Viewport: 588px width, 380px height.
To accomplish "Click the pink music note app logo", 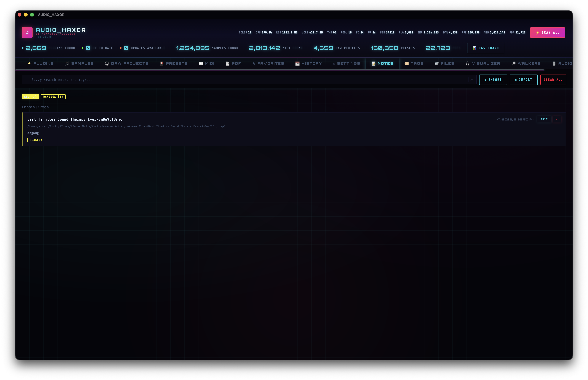I will (x=27, y=33).
